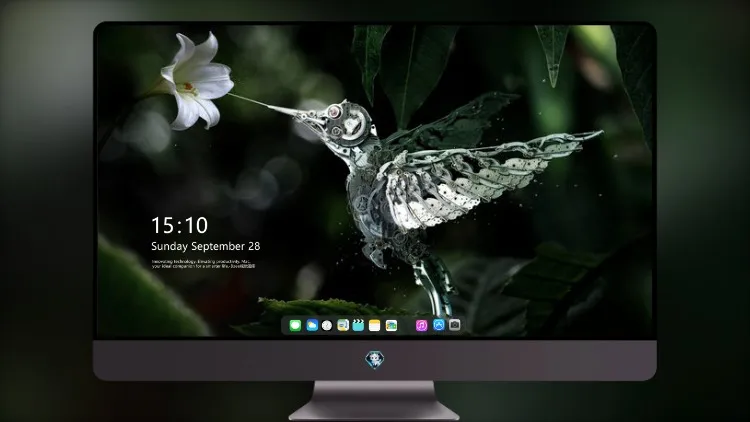Viewport: 750px width, 422px height.
Task: Click the small slogan text under the date
Action: tap(203, 264)
